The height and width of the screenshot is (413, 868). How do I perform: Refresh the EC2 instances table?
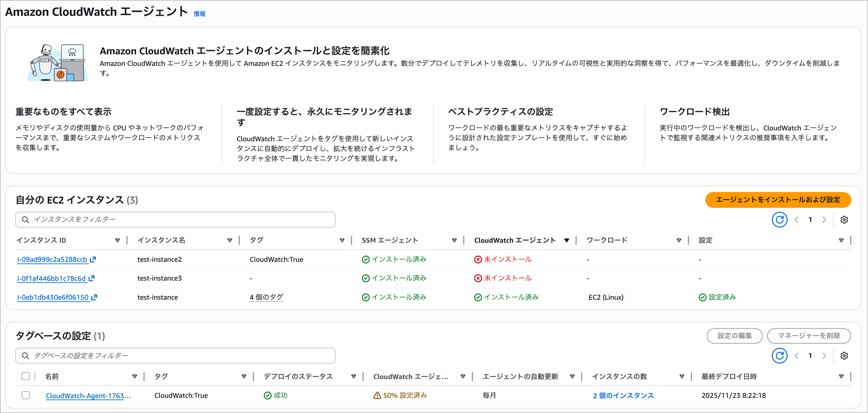pos(779,220)
